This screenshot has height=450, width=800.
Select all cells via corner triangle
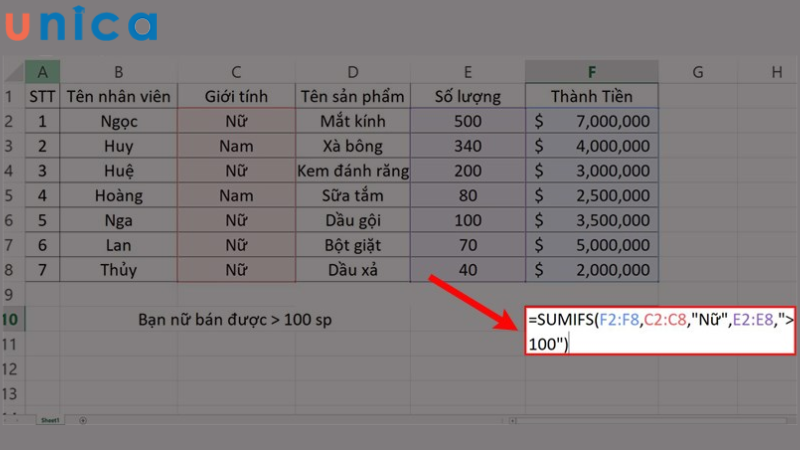[14, 71]
